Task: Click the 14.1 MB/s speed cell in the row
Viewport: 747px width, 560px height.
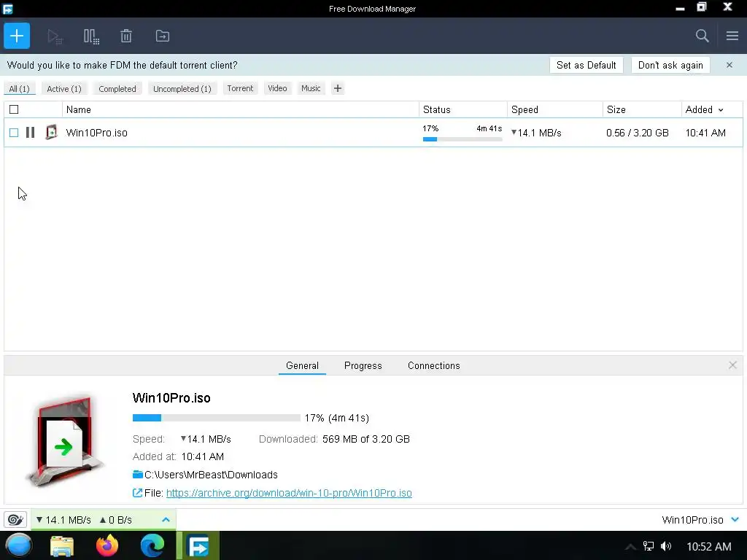Action: (536, 133)
